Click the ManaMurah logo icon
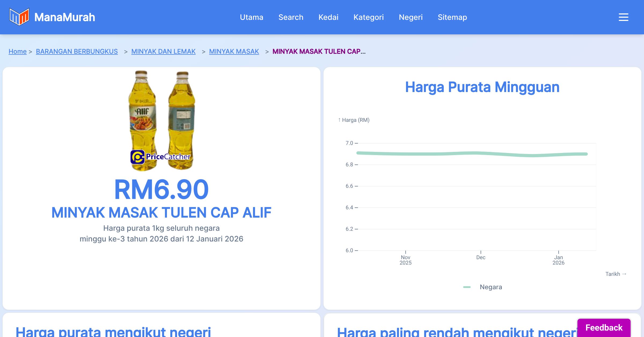Image resolution: width=644 pixels, height=337 pixels. point(19,17)
